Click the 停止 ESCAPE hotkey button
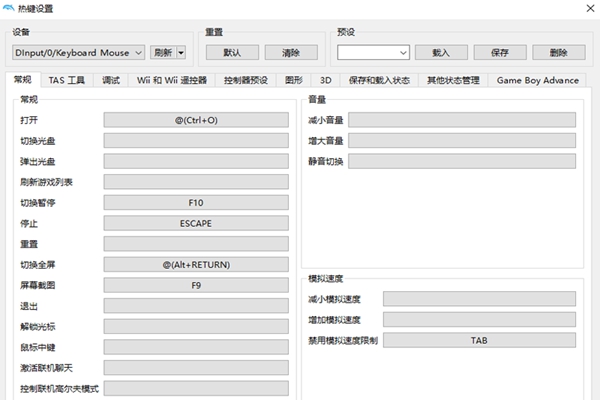Viewport: 600px width, 400px height. [x=196, y=223]
